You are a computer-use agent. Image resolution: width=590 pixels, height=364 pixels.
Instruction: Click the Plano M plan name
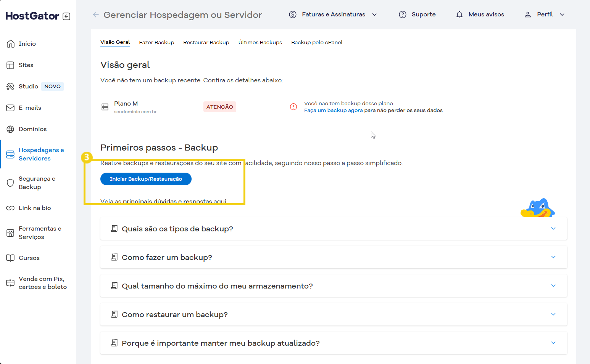(126, 104)
